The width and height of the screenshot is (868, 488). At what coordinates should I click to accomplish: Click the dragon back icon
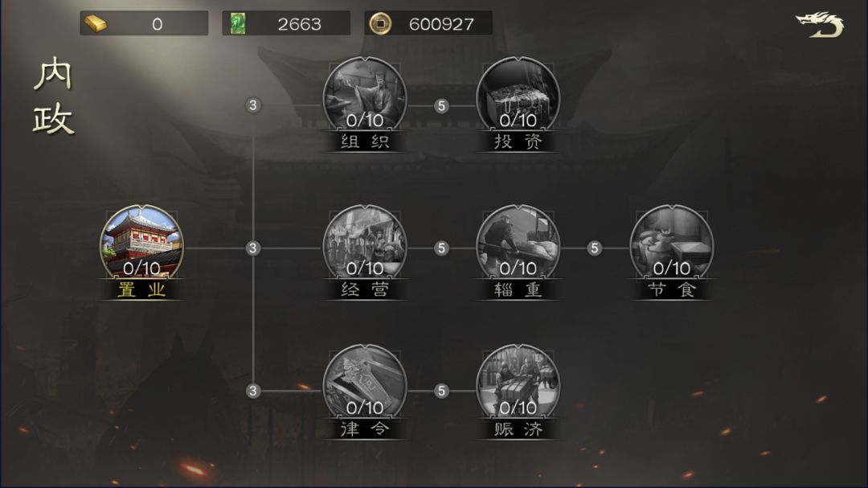pos(820,24)
